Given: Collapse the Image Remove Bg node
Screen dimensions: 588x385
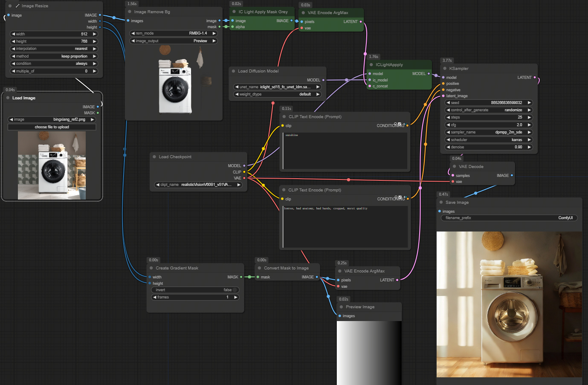Looking at the screenshot, I should coord(129,12).
